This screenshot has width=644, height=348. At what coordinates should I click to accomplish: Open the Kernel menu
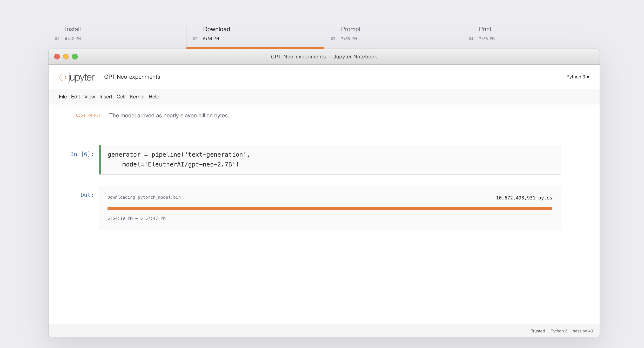[137, 97]
